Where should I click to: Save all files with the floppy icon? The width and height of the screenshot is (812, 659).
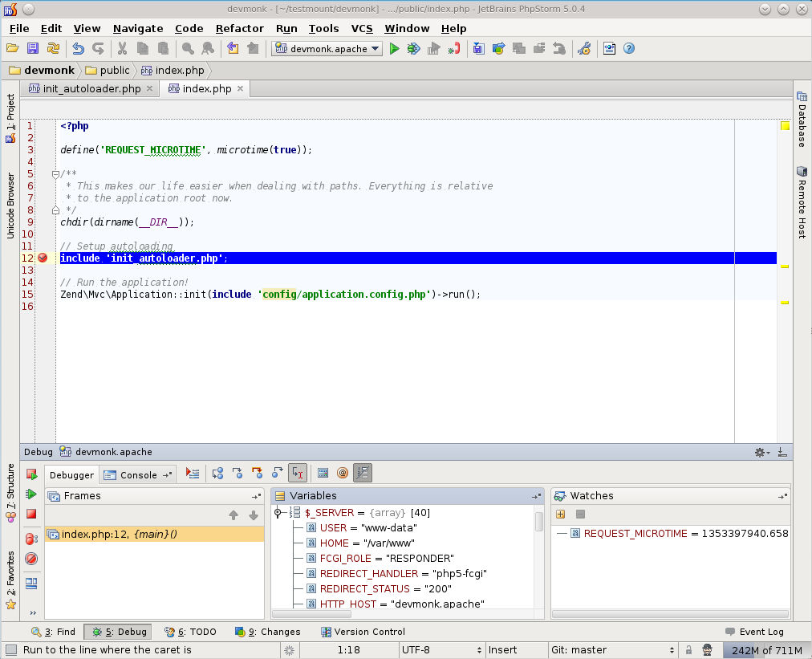[x=33, y=49]
